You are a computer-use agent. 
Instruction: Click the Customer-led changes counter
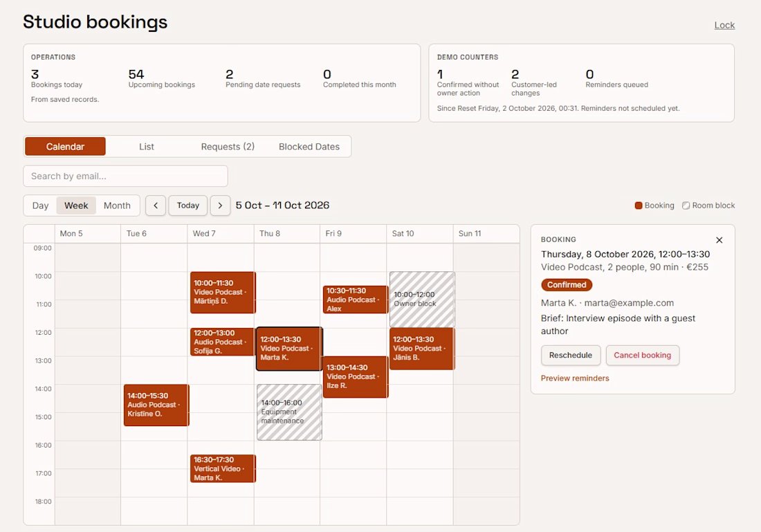click(534, 82)
